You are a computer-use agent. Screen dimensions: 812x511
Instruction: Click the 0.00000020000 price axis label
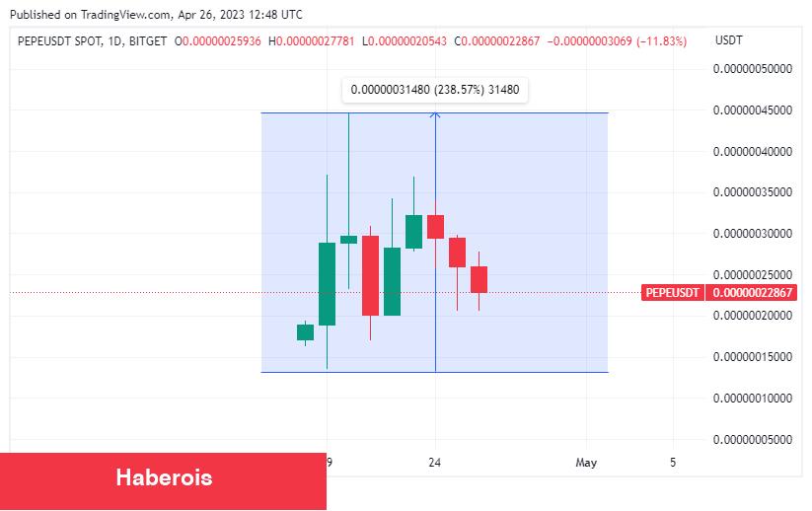[x=753, y=316]
